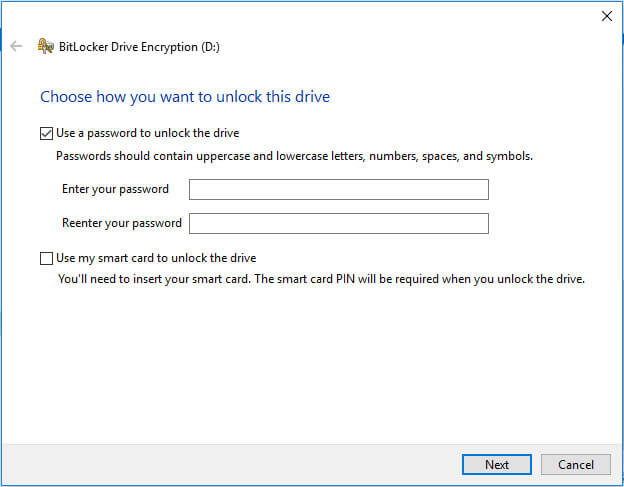Click the smart card PIN description text
Screen dimensions: 624x487
pyautogui.click(x=320, y=279)
